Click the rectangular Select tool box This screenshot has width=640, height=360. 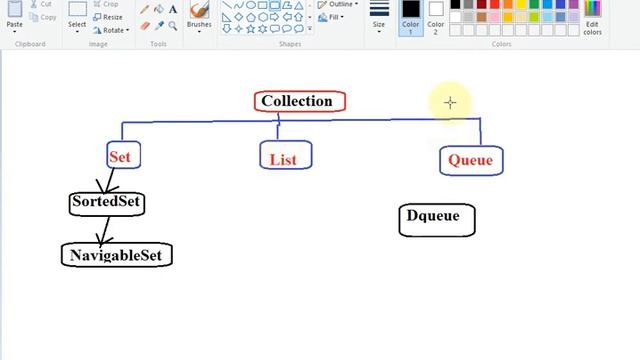pyautogui.click(x=77, y=9)
